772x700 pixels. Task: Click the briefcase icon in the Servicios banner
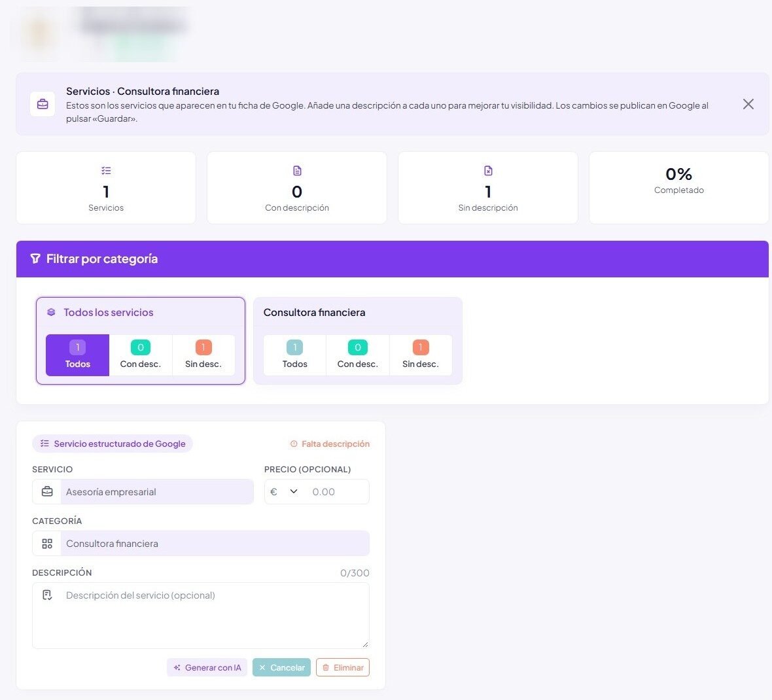click(x=43, y=104)
